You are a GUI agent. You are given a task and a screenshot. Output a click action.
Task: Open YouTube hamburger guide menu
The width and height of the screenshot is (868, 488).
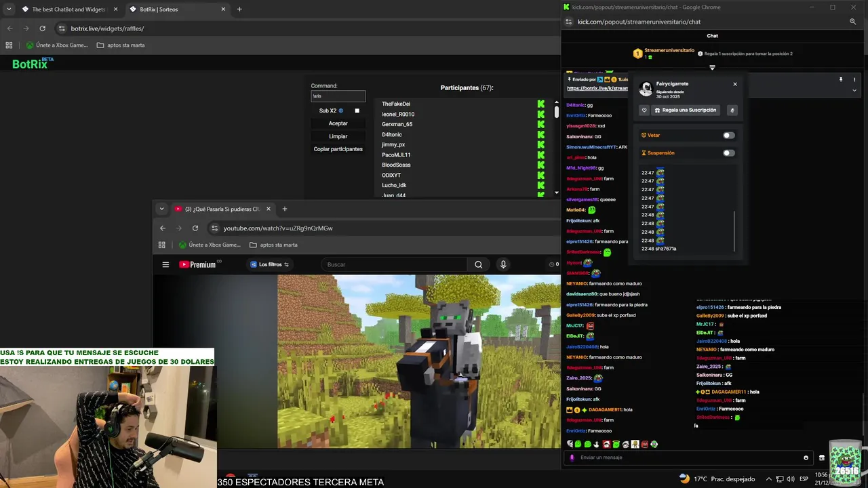tap(165, 264)
